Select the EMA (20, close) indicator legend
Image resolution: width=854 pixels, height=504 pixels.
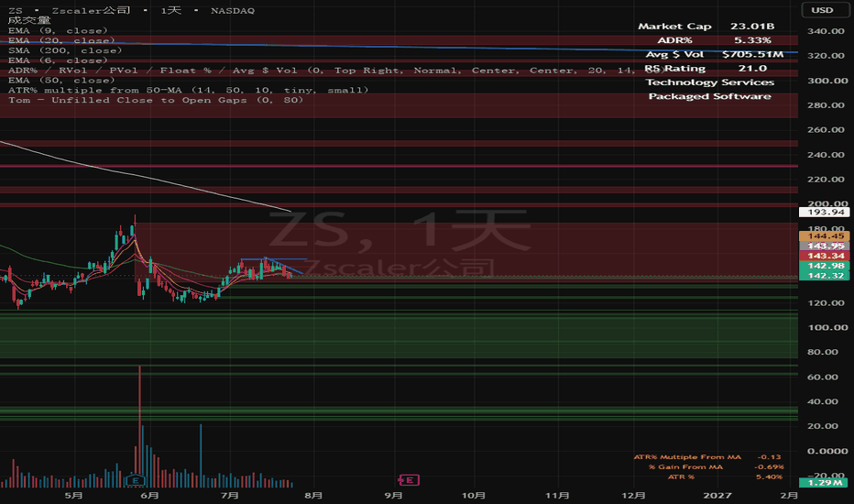click(x=61, y=40)
